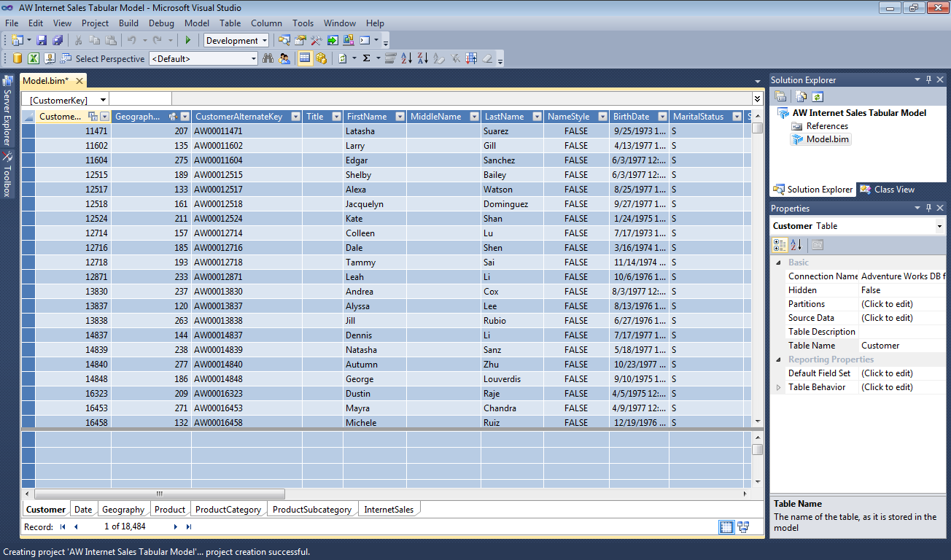951x560 pixels.
Task: Switch to ProductSubcategory table tab
Action: pos(312,510)
